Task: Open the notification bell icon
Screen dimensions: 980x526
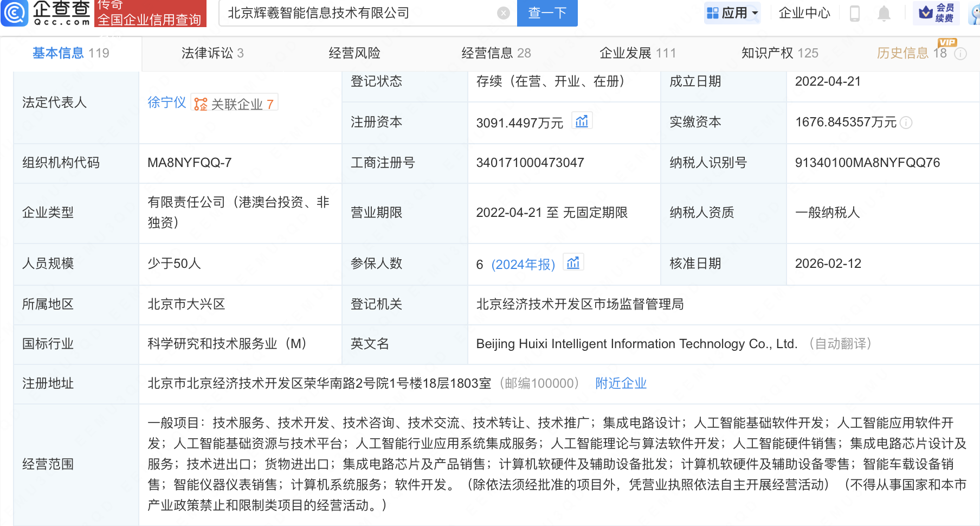Action: (884, 14)
